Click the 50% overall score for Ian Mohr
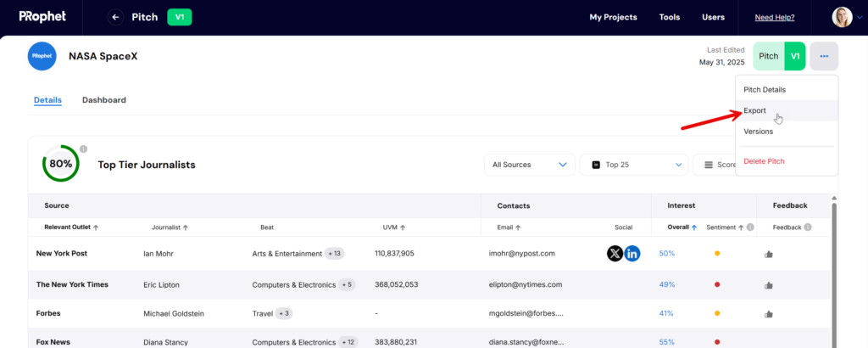 [x=667, y=253]
